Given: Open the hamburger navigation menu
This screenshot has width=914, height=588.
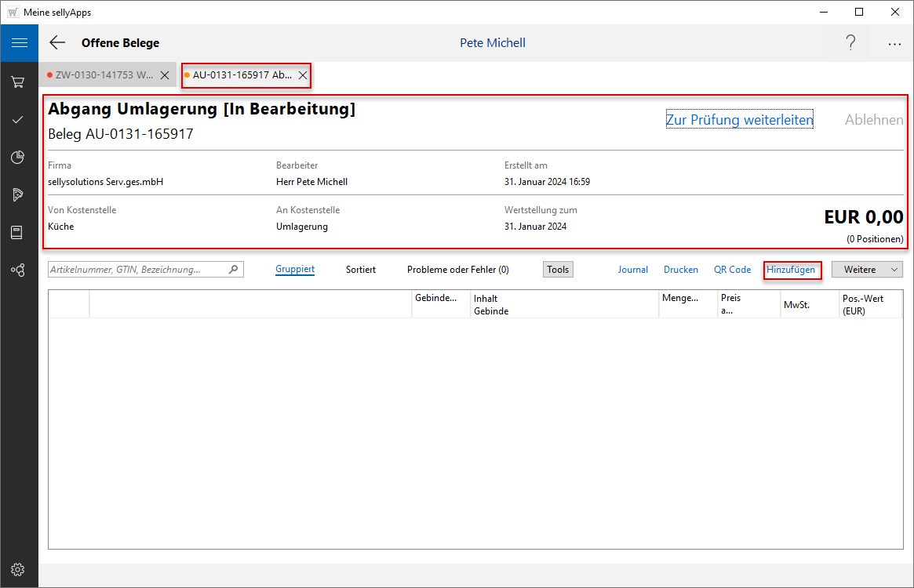Looking at the screenshot, I should coord(19,43).
